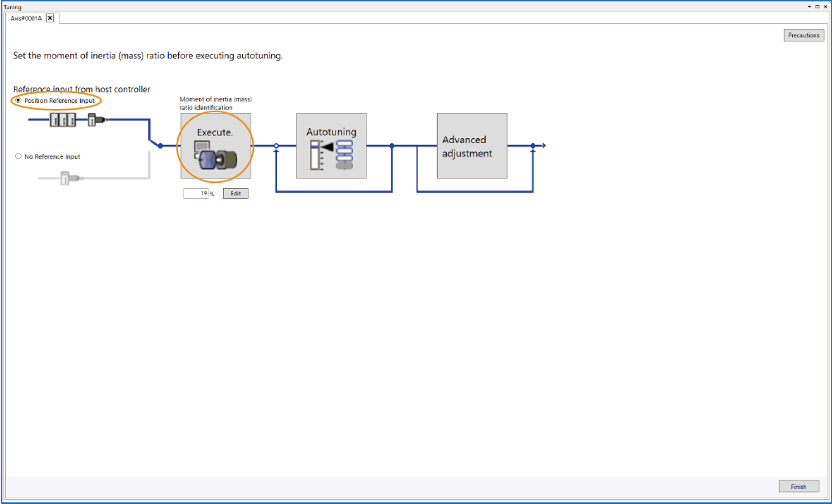Click the grayed connector icon under No Reference Input
Viewport: 832px width, 504px height.
68,176
